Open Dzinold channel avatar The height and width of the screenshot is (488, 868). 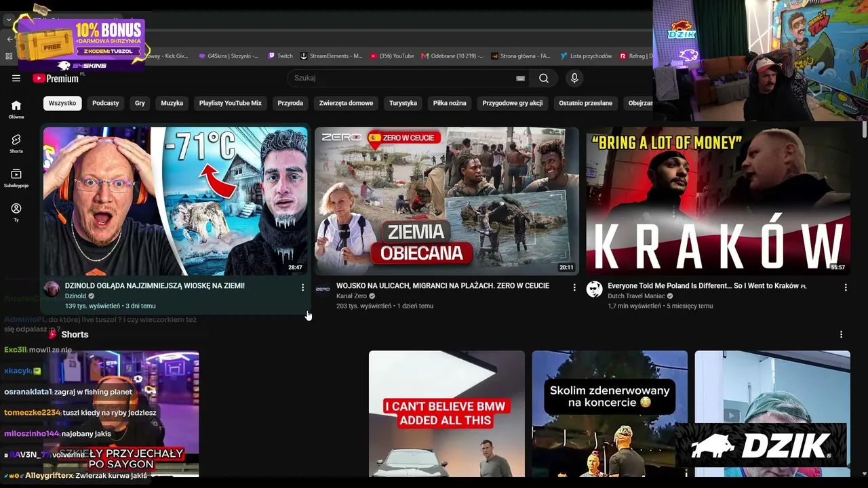(x=52, y=289)
